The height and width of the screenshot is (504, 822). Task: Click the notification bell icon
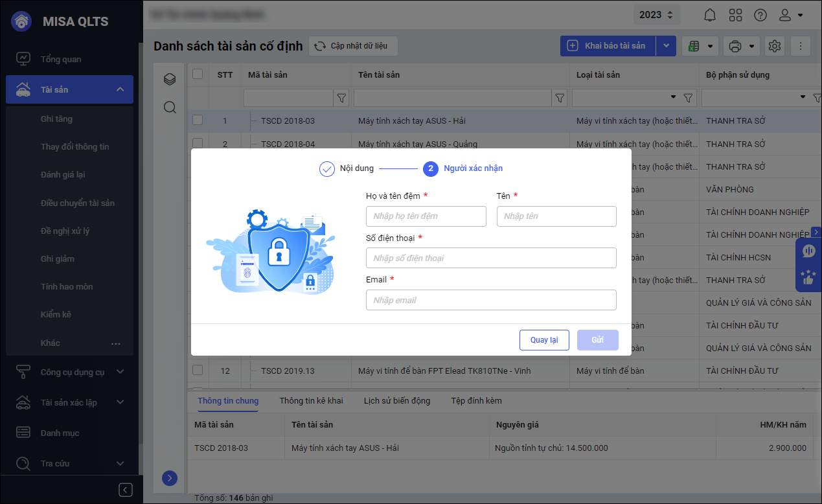[710, 15]
